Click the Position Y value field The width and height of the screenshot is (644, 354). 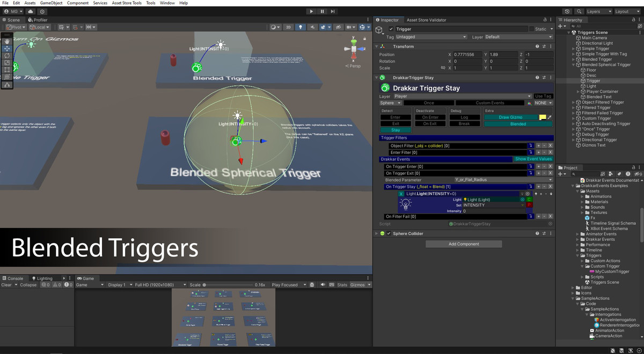(x=503, y=55)
